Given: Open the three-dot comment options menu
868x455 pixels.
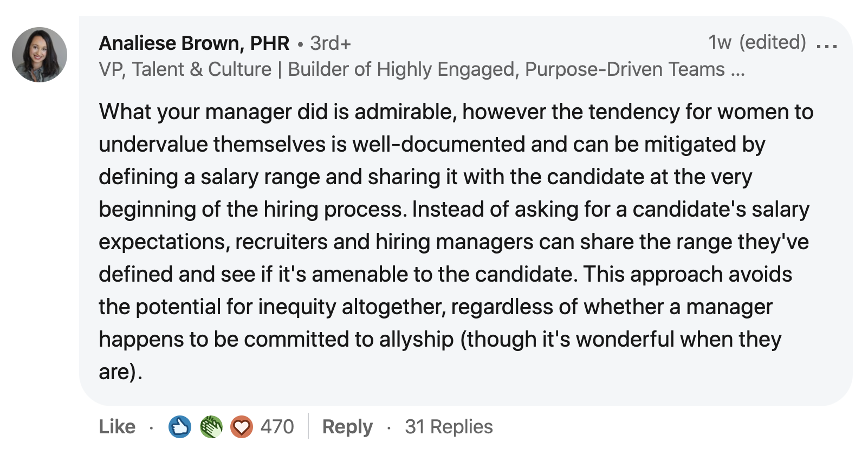Looking at the screenshot, I should click(x=827, y=46).
